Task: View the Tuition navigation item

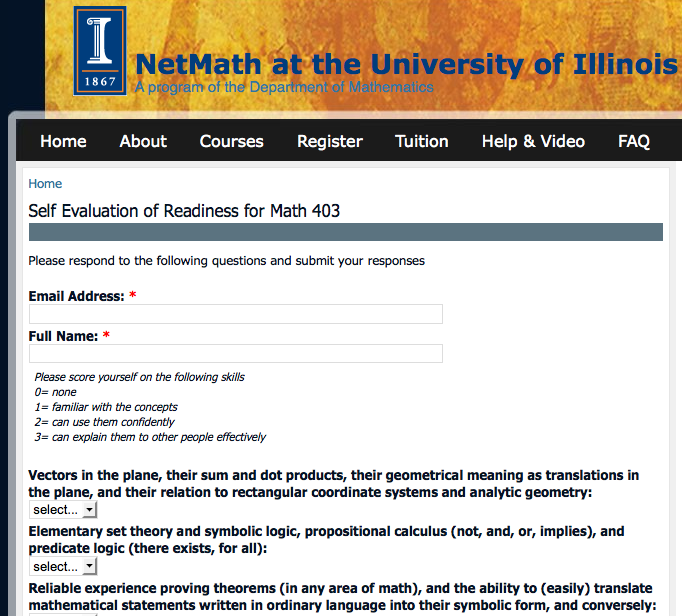Action: tap(421, 141)
